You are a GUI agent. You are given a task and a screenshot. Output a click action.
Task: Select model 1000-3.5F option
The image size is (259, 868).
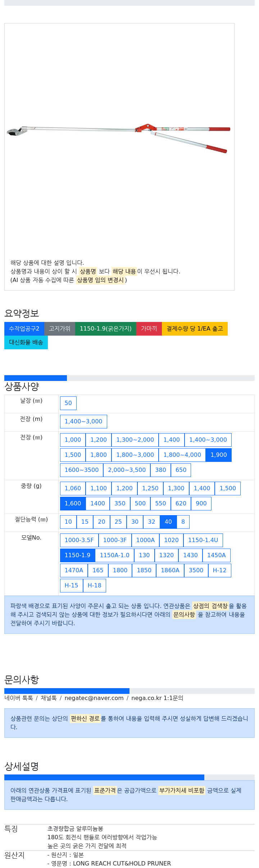coord(79,540)
